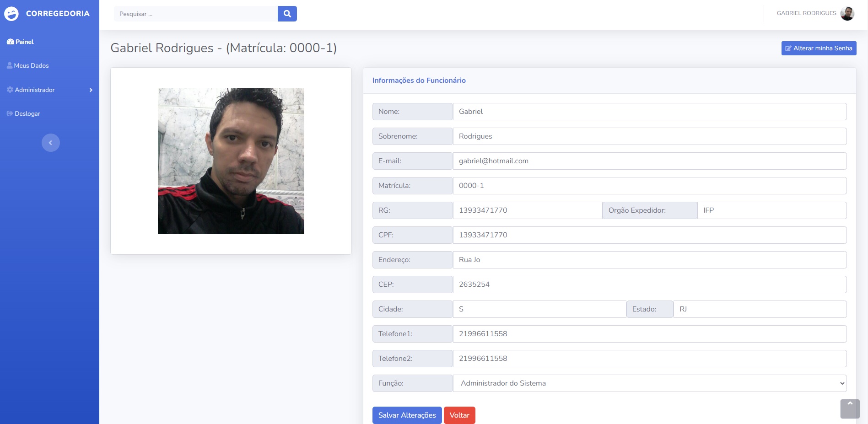Viewport: 868px width, 424px height.
Task: Click the Meus Dados user icon
Action: [x=10, y=65]
